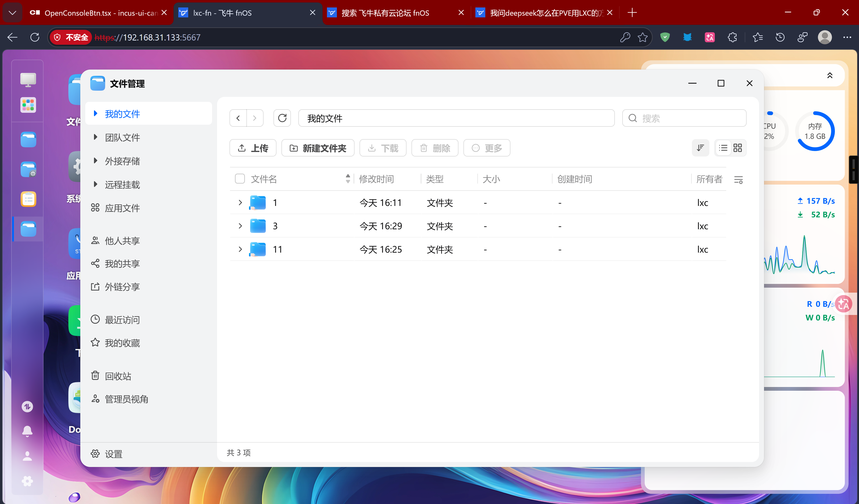Switch to grid view icon
This screenshot has width=859, height=504.
(x=738, y=148)
